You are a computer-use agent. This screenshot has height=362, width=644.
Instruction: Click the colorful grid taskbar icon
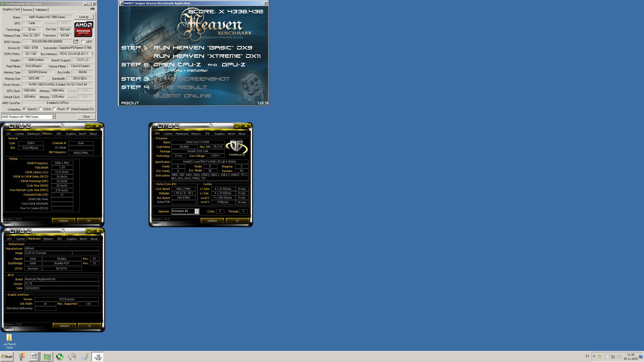click(x=22, y=356)
